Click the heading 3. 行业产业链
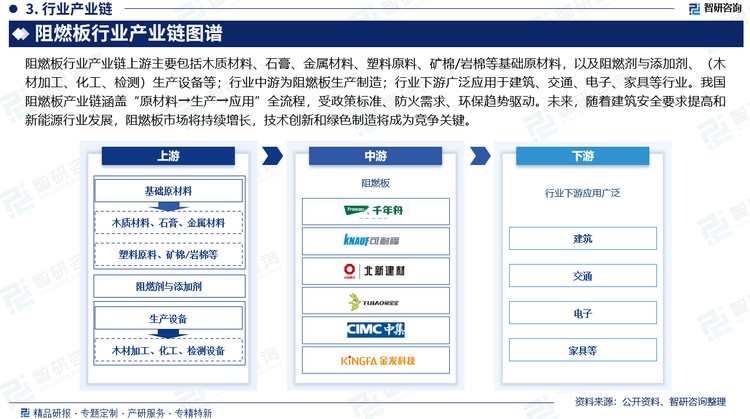This screenshot has height=419, width=750. (x=69, y=9)
